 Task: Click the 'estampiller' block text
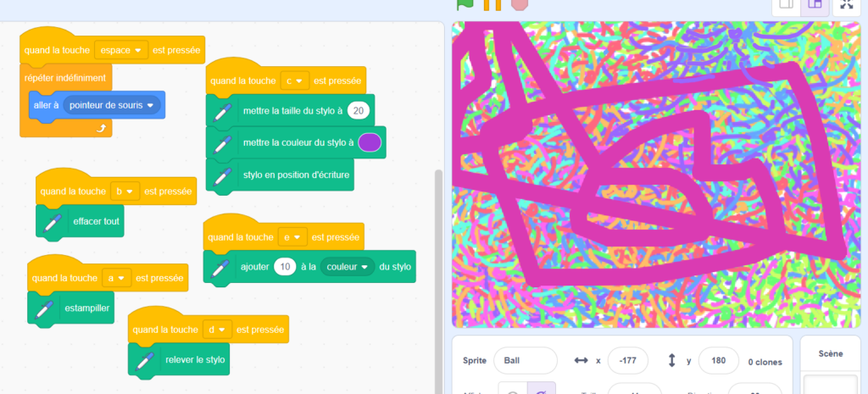tap(87, 308)
